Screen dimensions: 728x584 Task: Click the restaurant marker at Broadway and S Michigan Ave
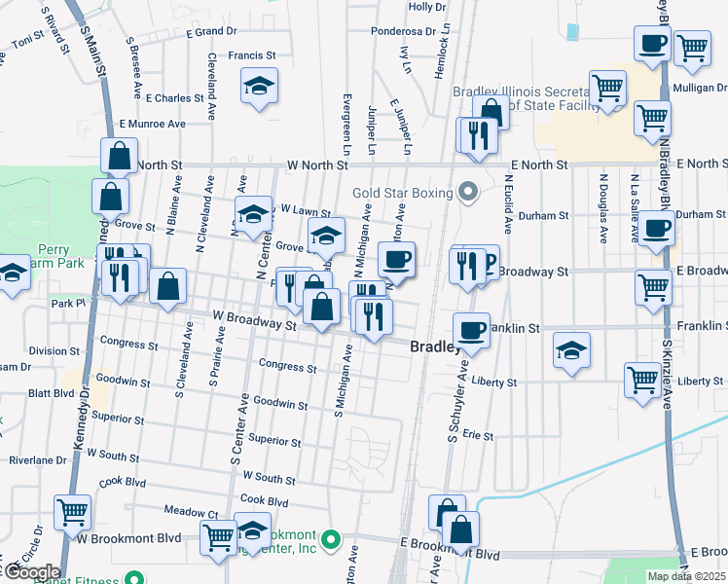pos(374,318)
